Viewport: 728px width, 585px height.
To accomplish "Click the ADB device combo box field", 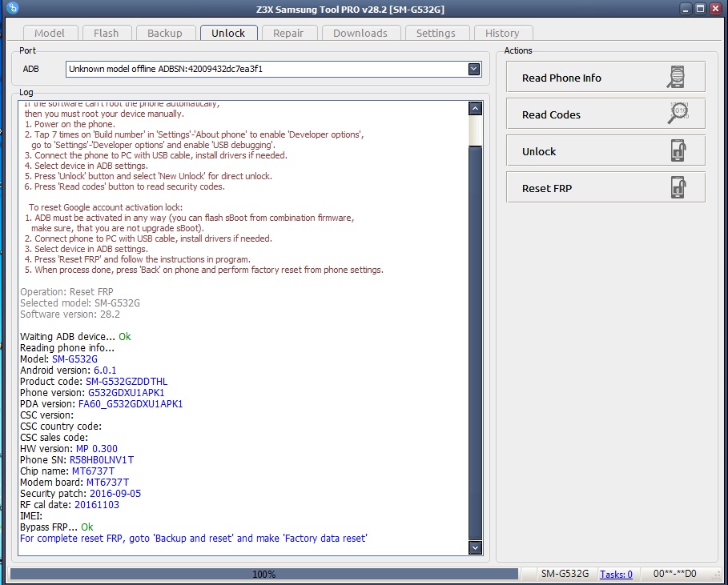I will (273, 69).
